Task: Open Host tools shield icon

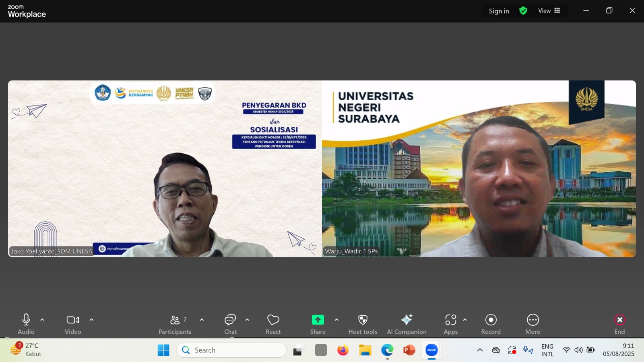Action: point(363,320)
